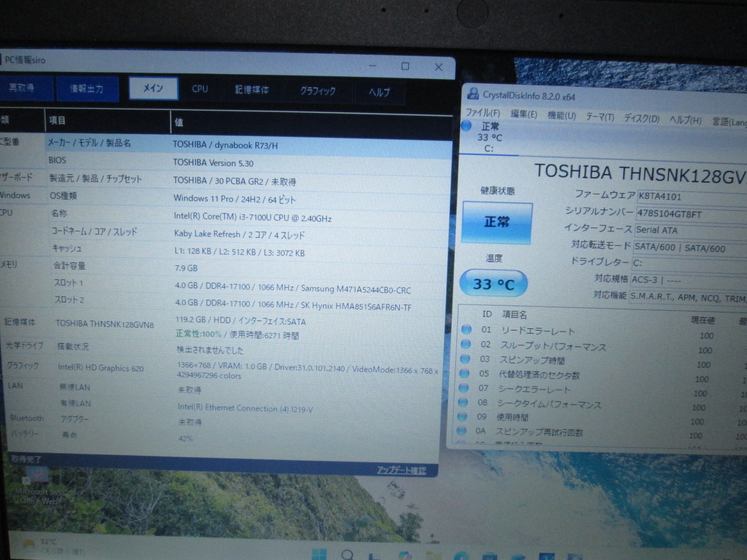
Task: Click the CrystalDiskInfo title bar app icon
Action: point(473,94)
